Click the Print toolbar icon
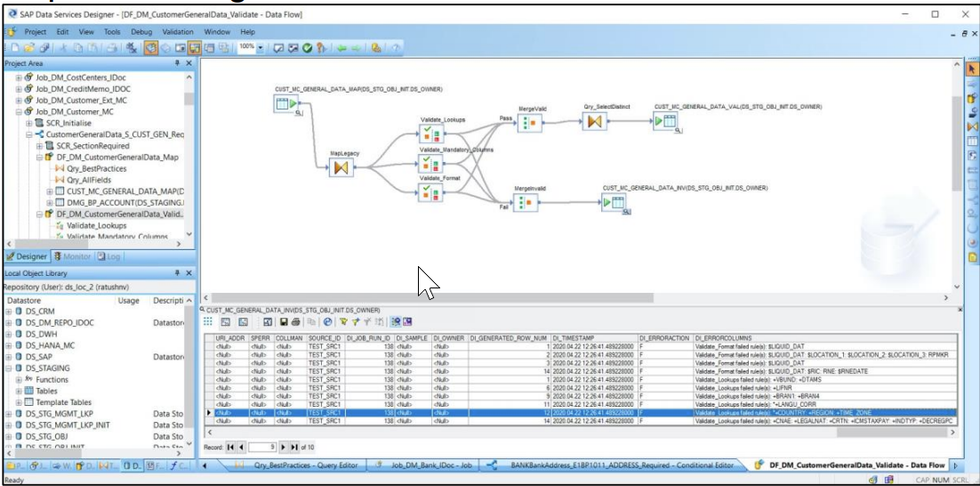This screenshot has height=486, width=980. coord(111,47)
